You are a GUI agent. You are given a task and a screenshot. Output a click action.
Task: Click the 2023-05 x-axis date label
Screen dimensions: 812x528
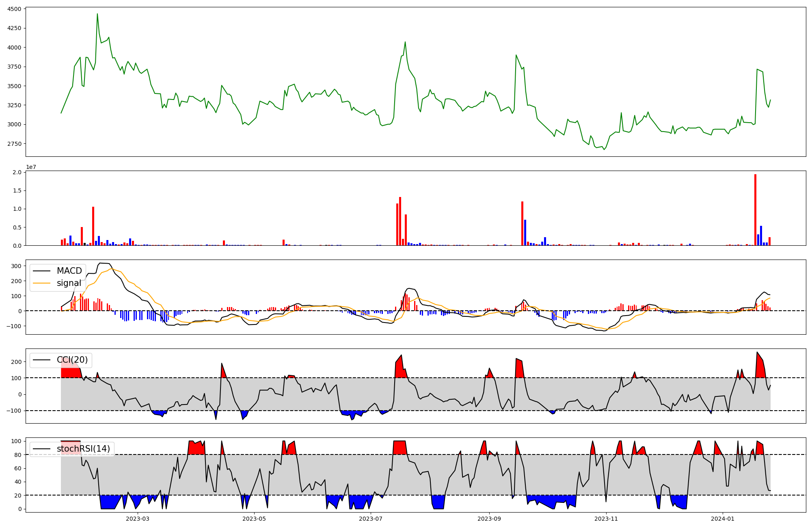[254, 519]
